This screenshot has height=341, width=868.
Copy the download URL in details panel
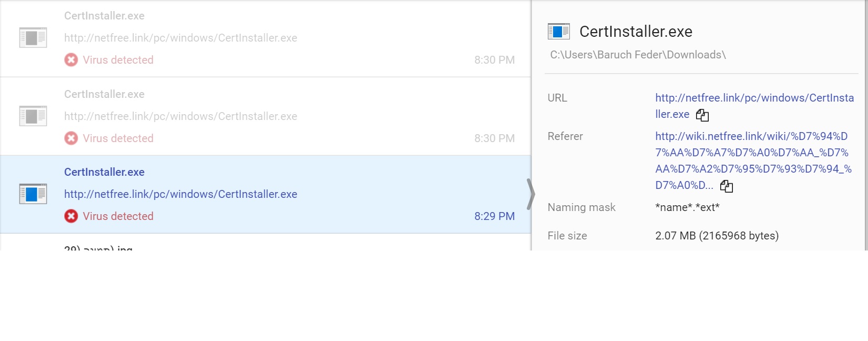coord(702,115)
